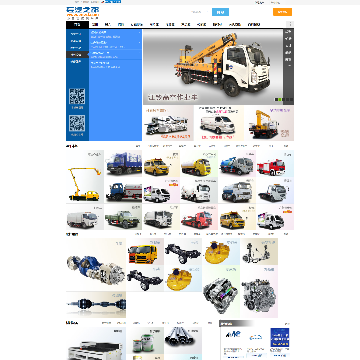This screenshot has width=360, height=360.
Task: Click the blue-and-orange site logo
Action: pyautogui.click(x=83, y=12)
